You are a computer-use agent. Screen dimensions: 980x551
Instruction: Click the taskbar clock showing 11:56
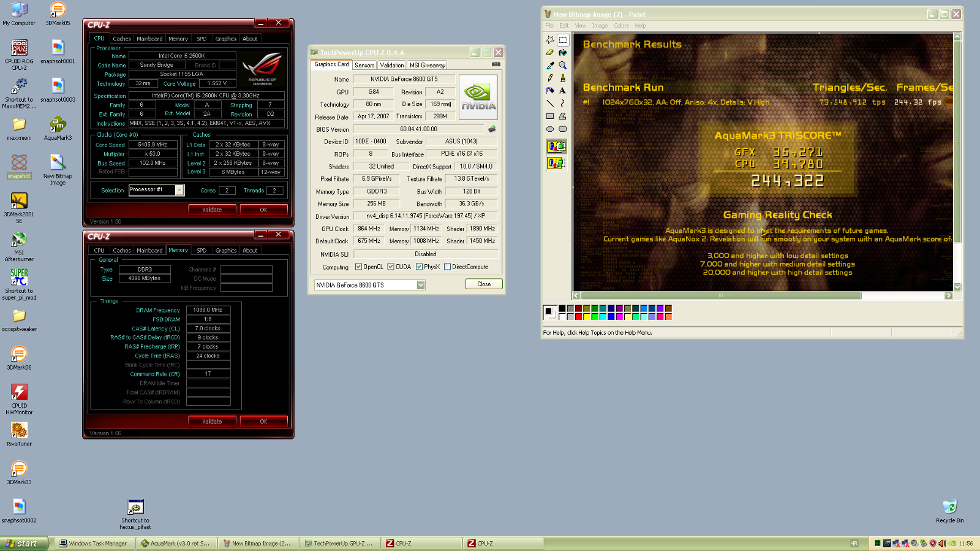click(965, 544)
